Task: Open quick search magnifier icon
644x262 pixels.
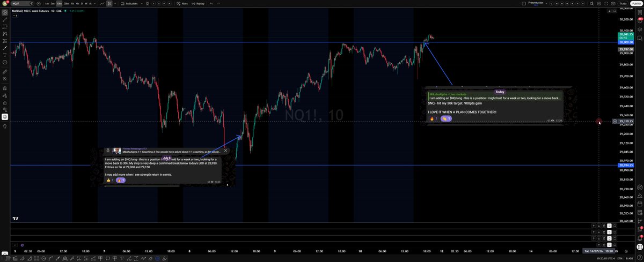Action: point(592,3)
